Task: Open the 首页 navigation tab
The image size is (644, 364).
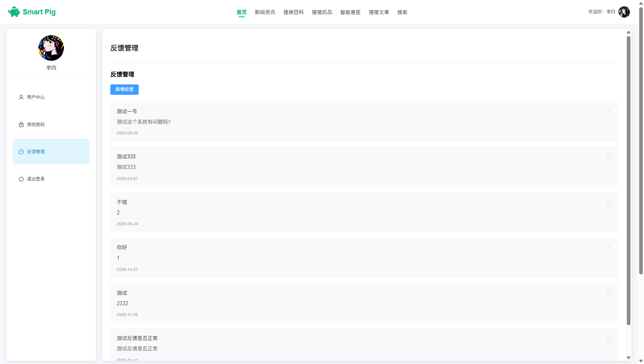Action: (x=241, y=12)
